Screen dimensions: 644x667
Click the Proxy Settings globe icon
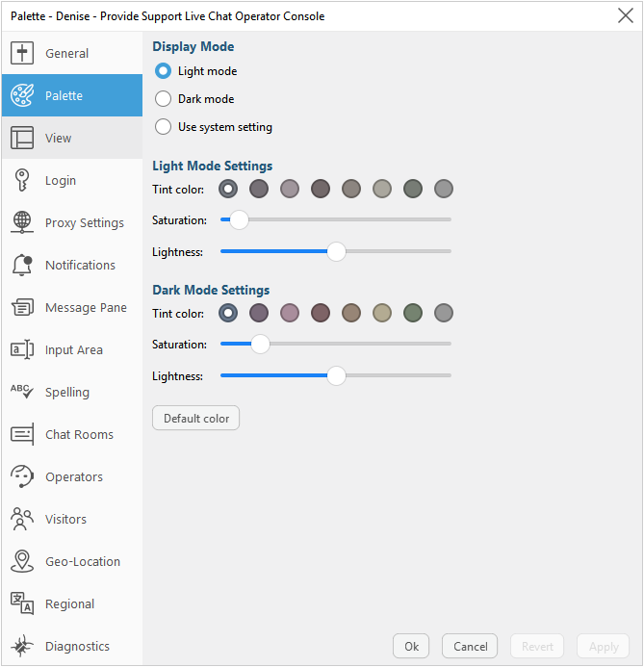[22, 222]
